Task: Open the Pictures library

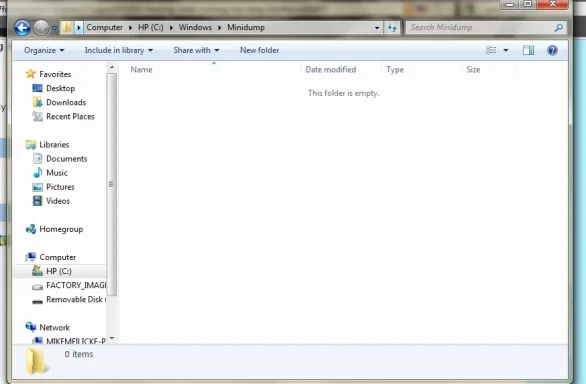Action: pyautogui.click(x=60, y=187)
